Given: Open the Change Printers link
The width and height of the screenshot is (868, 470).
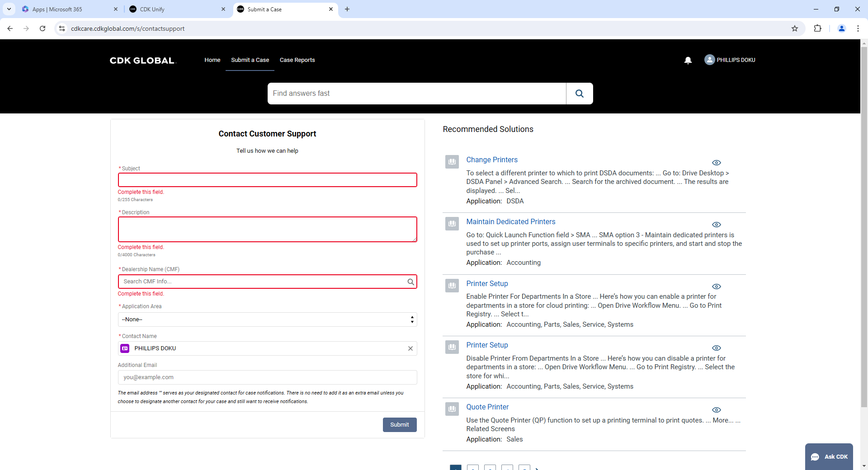Looking at the screenshot, I should click(492, 160).
